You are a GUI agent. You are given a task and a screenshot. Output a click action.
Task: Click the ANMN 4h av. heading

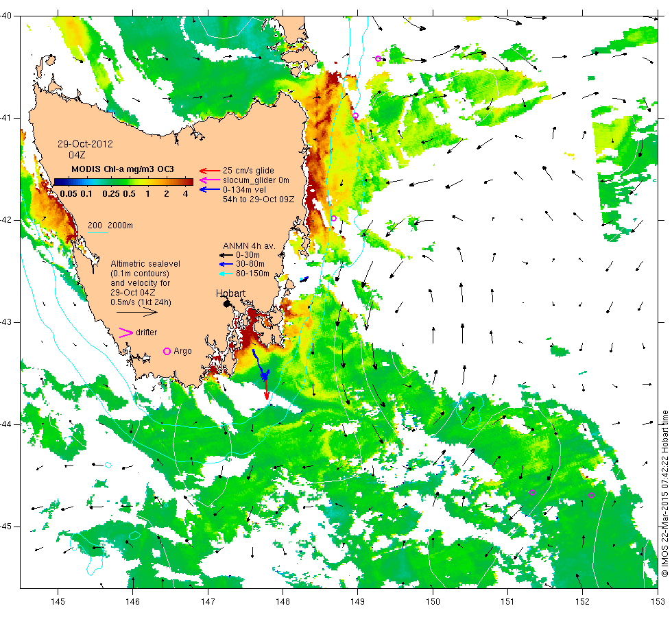(249, 246)
